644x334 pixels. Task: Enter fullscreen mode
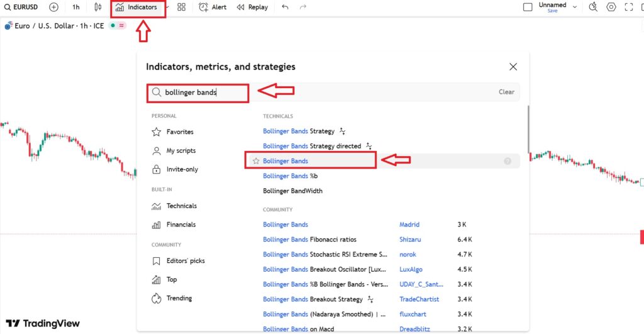tap(628, 8)
